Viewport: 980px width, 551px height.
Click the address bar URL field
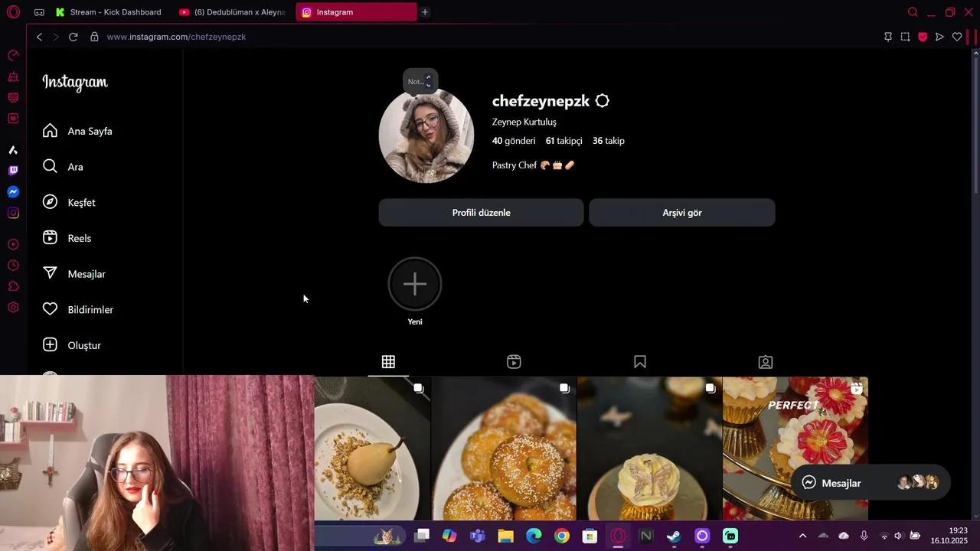pos(490,37)
